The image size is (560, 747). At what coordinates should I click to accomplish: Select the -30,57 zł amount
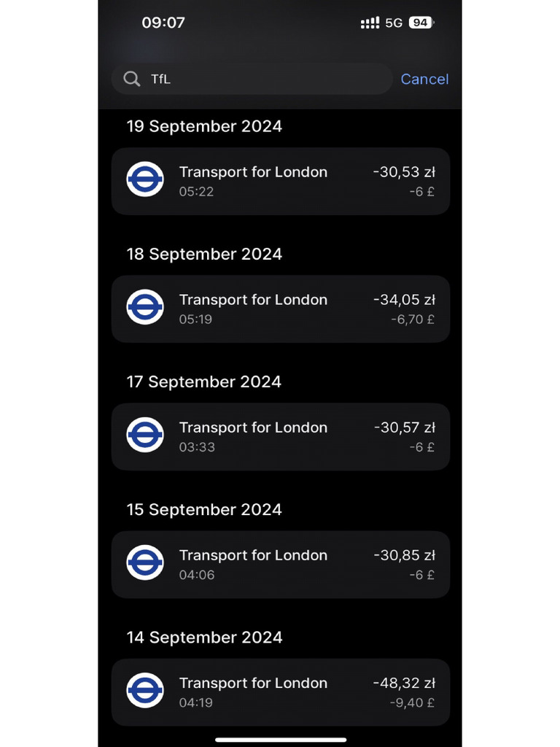pyautogui.click(x=404, y=427)
